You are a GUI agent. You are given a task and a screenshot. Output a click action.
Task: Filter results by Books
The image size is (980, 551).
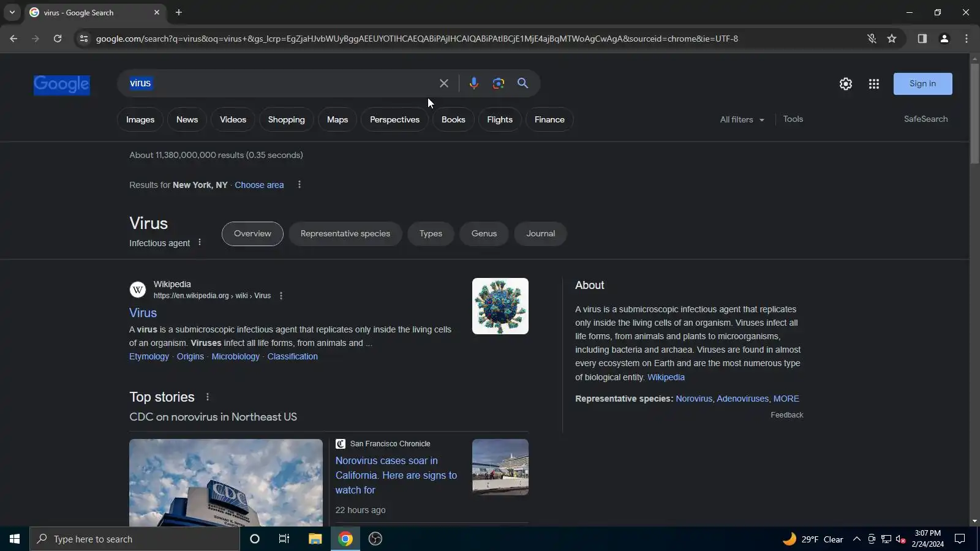[453, 119]
